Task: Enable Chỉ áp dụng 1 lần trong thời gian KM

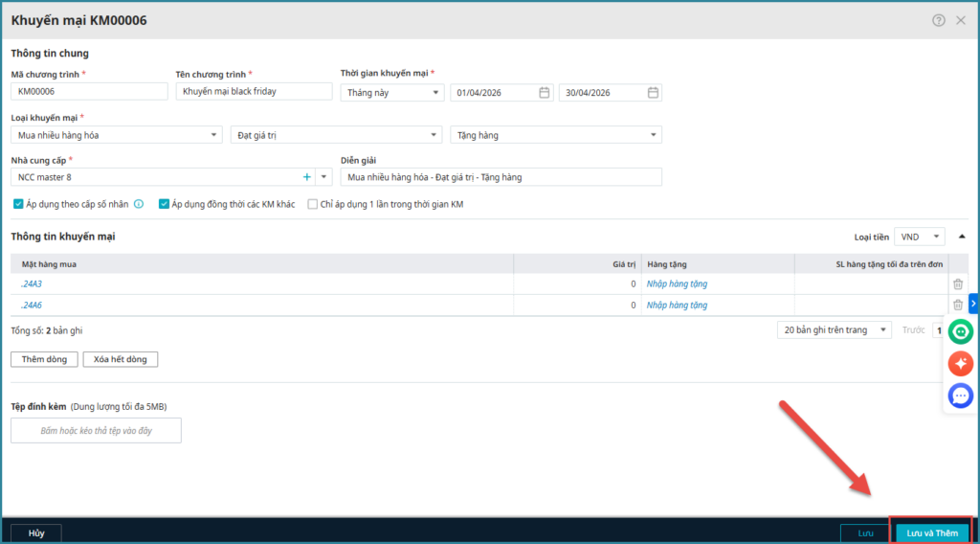Action: [313, 204]
